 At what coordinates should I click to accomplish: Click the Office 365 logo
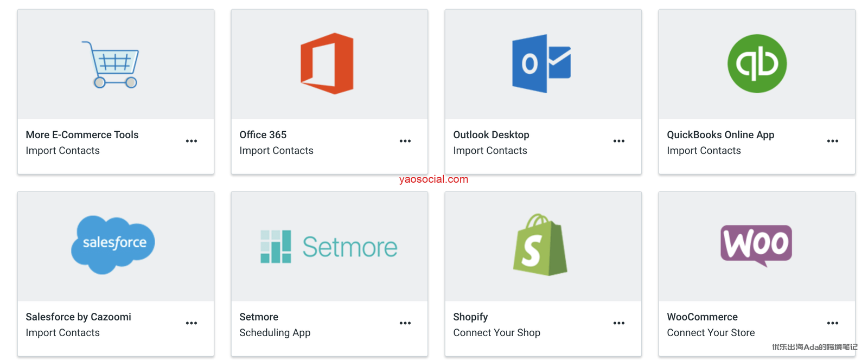pyautogui.click(x=327, y=63)
